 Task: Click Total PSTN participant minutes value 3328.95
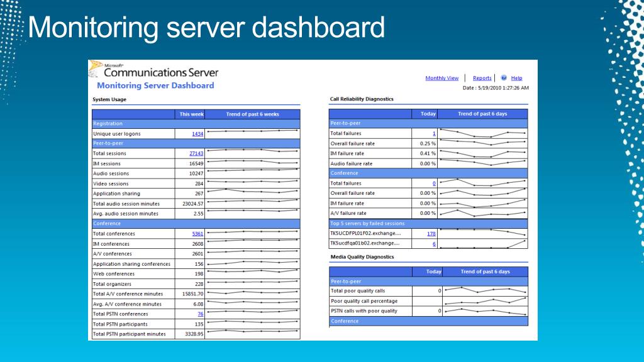194,334
